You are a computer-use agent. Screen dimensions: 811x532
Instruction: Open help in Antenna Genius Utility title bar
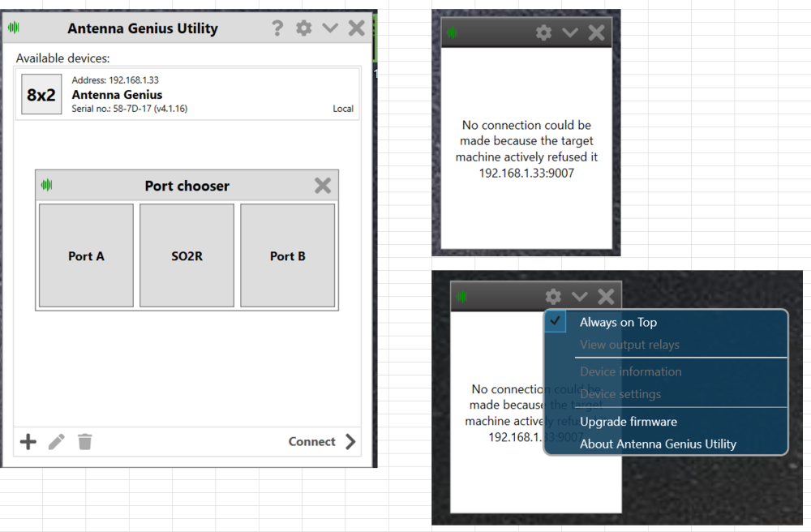pyautogui.click(x=277, y=28)
